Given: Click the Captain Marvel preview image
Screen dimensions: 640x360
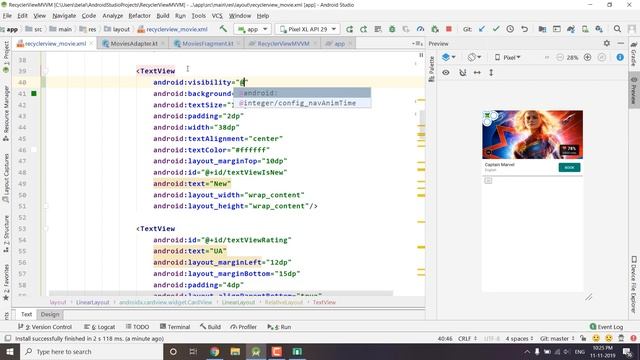Looking at the screenshot, I should click(x=532, y=135).
